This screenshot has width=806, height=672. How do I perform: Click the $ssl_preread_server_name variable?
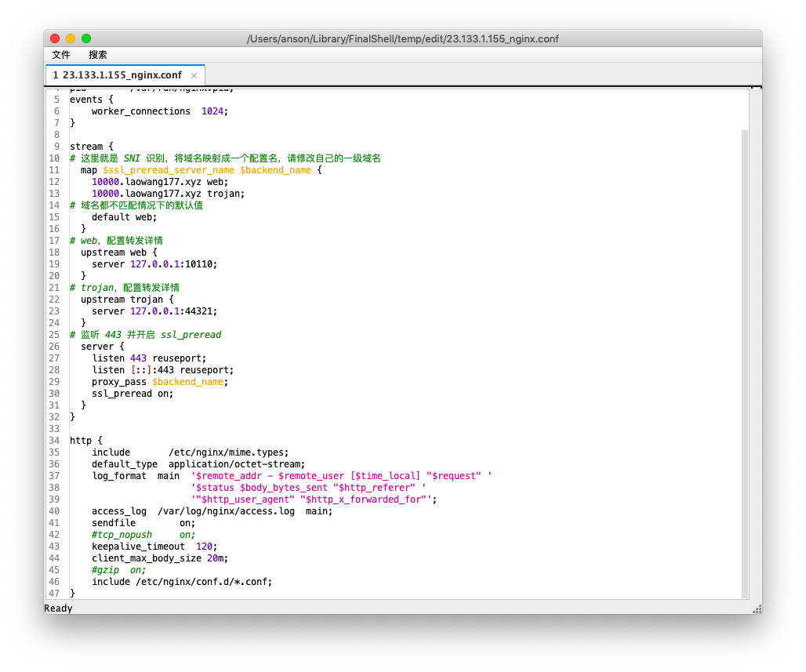click(169, 169)
